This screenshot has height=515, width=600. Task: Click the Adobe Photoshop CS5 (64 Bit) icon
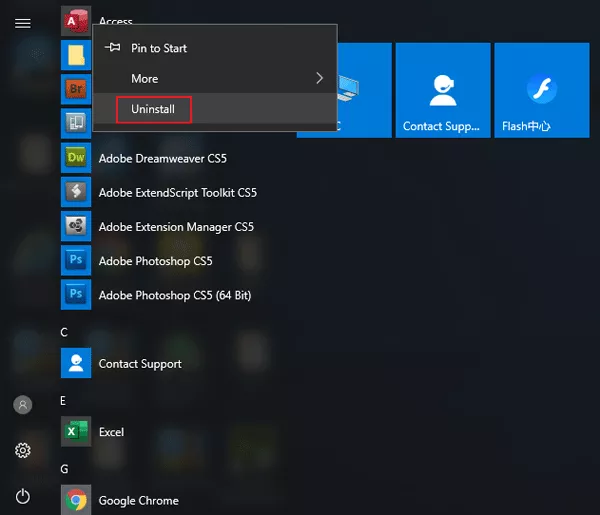coord(76,294)
